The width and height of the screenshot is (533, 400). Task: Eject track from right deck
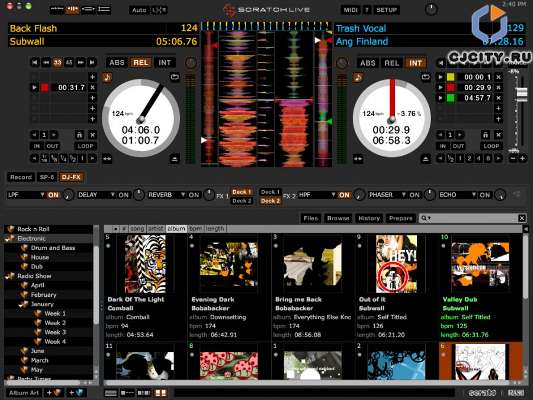point(426,159)
